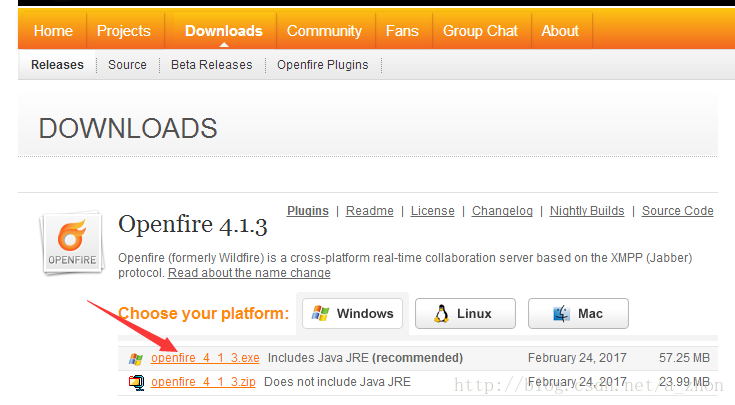Switch to the Releases sub-tab
735x405 pixels.
pos(57,65)
